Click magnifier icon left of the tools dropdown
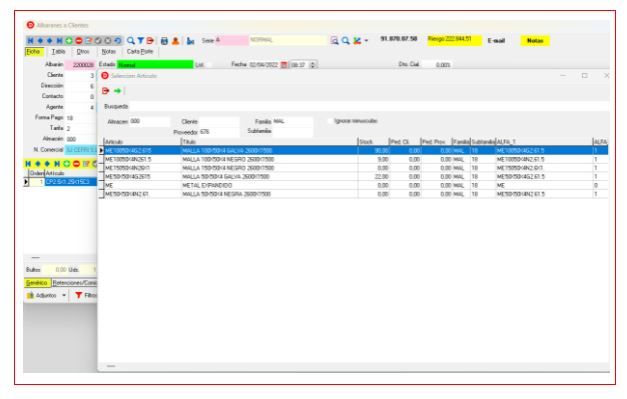This screenshot has height=399, width=627. (345, 40)
